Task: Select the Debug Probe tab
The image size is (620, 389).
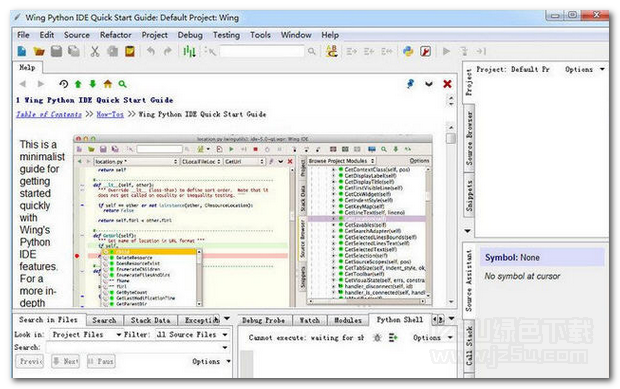Action: pos(263,320)
